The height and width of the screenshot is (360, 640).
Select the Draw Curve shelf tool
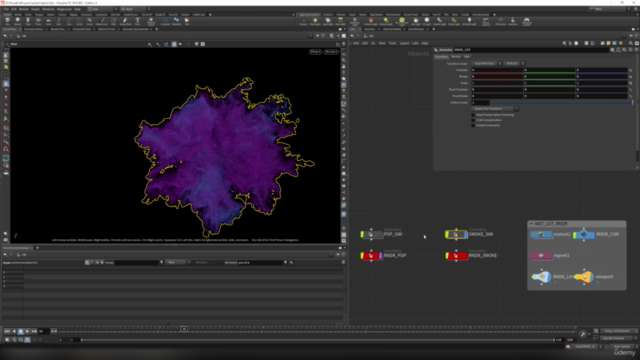[x=101, y=21]
